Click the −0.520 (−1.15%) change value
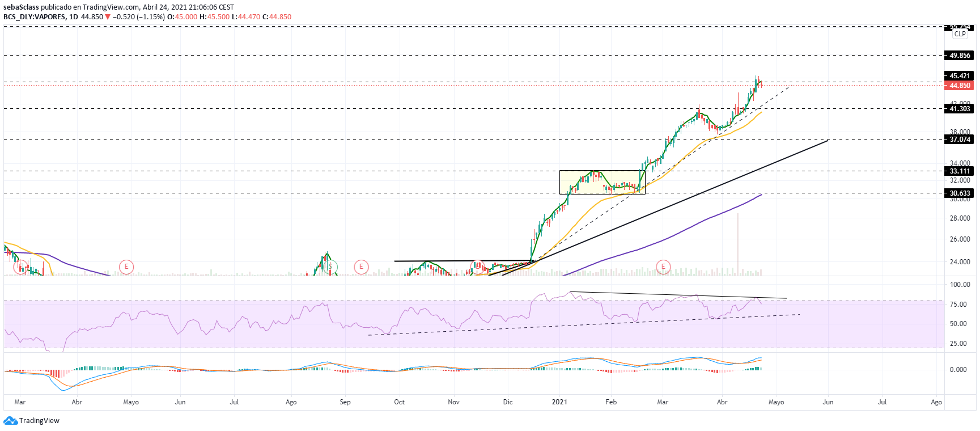The image size is (980, 431). pyautogui.click(x=139, y=17)
